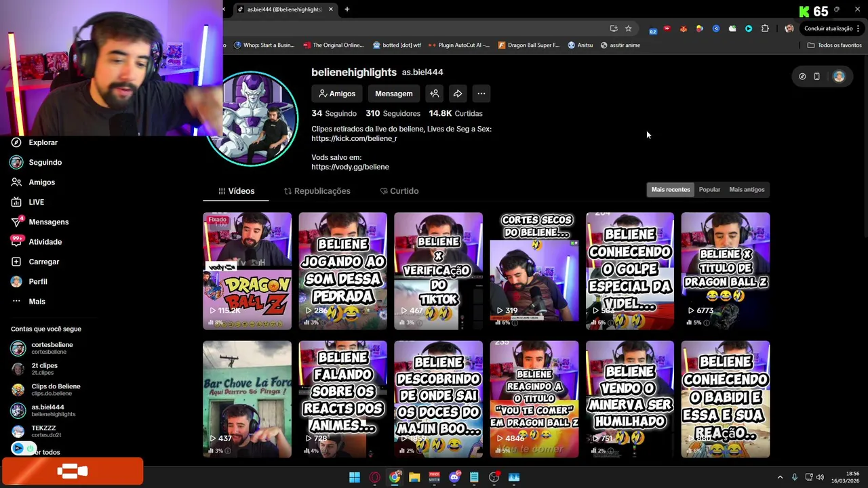The width and height of the screenshot is (868, 488).
Task: Open followed account as.biel444
Action: click(x=43, y=411)
